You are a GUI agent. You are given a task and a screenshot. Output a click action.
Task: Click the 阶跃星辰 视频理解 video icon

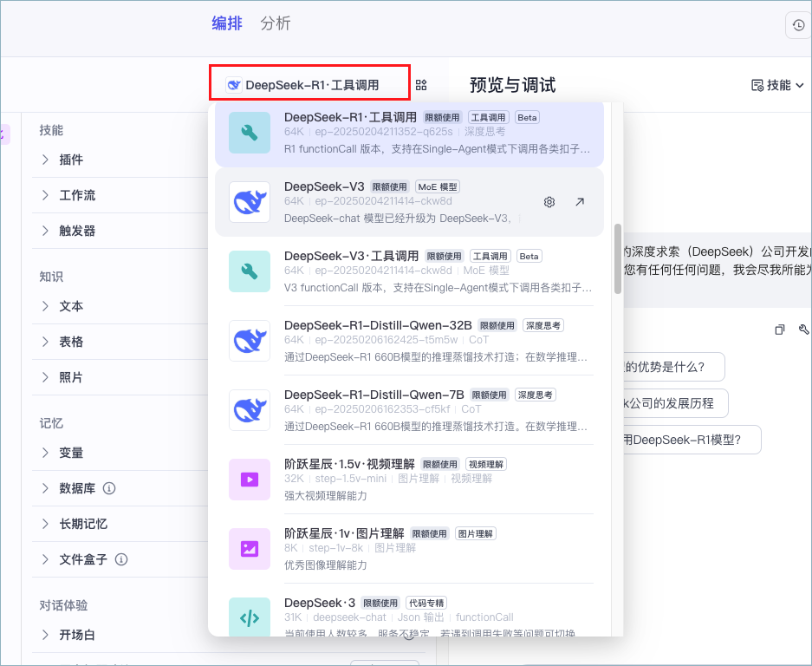tap(249, 480)
